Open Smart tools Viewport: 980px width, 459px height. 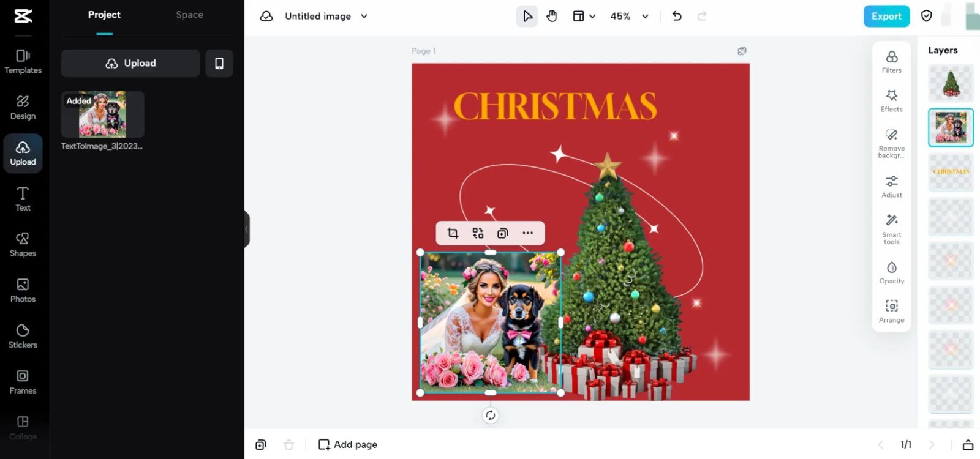point(891,229)
